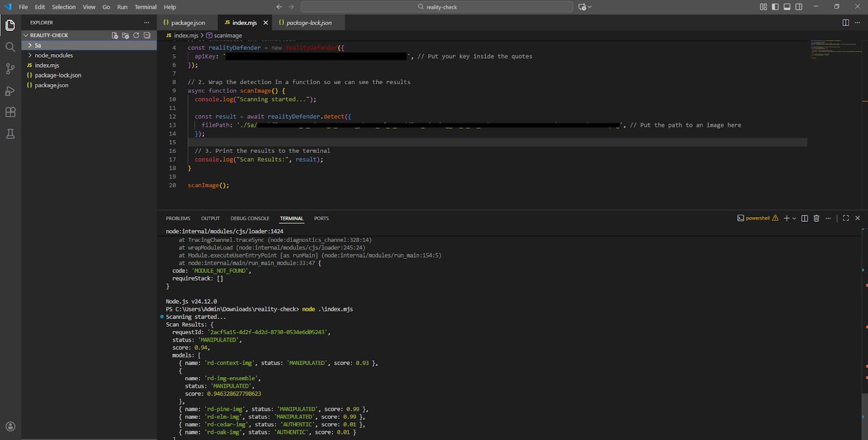
Task: Open the Copilot chat icon in title bar
Action: (582, 7)
